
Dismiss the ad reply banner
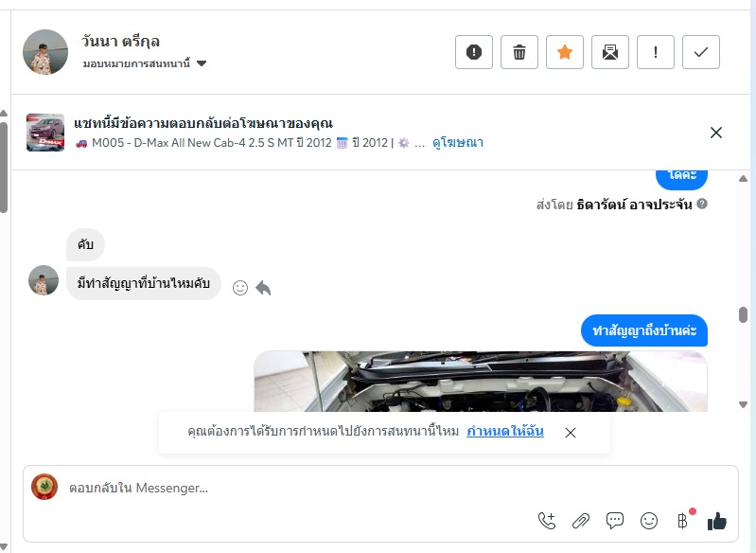pos(716,133)
